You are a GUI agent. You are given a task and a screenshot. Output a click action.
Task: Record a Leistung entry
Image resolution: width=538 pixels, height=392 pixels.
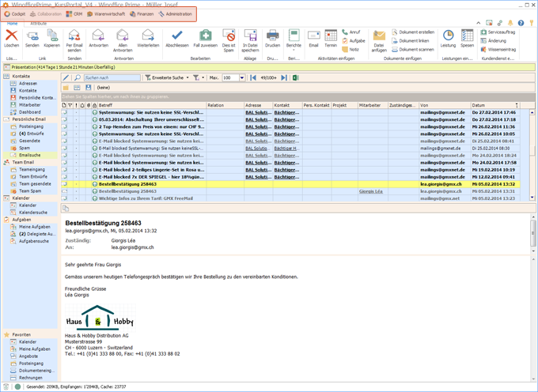pos(448,39)
